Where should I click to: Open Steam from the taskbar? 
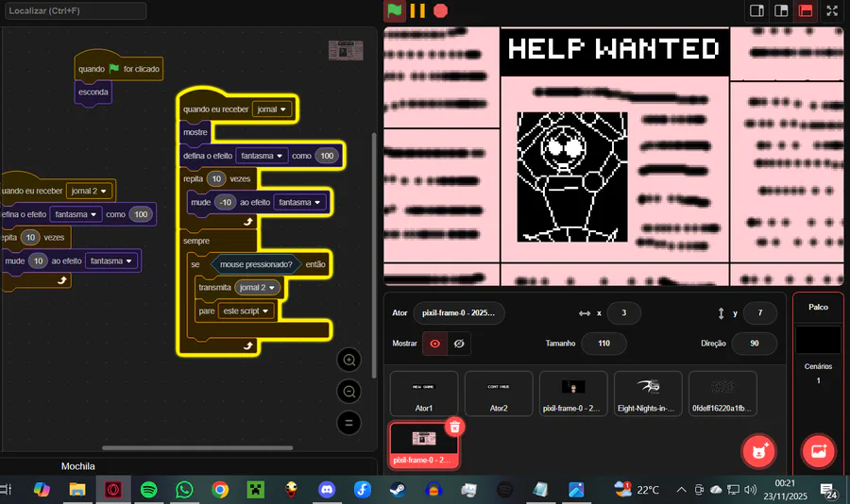coord(398,490)
